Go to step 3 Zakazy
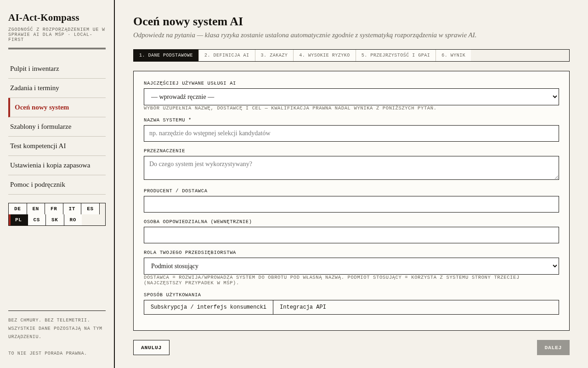Viewport: 588px width, 368px height. coord(274,56)
